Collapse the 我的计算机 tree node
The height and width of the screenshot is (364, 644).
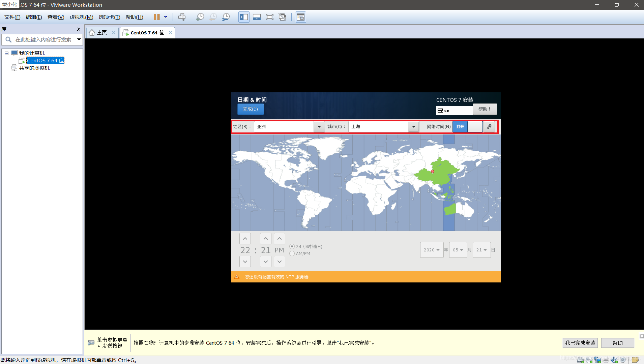[6, 53]
